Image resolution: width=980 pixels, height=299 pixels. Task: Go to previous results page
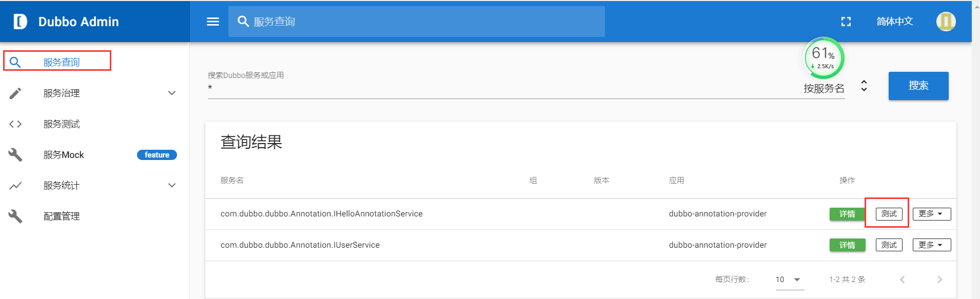tap(903, 280)
